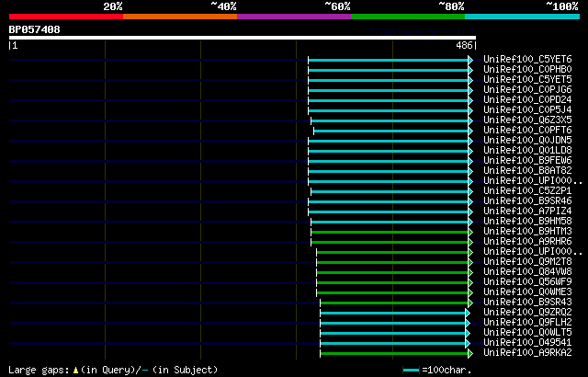Open the UniRef100_Q9M2T8 subject entry
The width and height of the screenshot is (588, 377).
(527, 262)
